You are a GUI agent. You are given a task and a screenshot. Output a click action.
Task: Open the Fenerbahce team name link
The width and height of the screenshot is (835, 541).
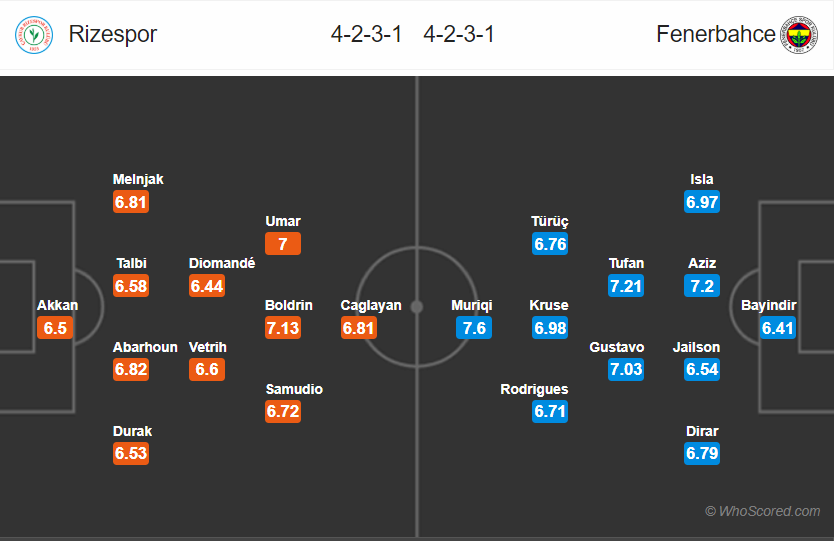(x=716, y=34)
